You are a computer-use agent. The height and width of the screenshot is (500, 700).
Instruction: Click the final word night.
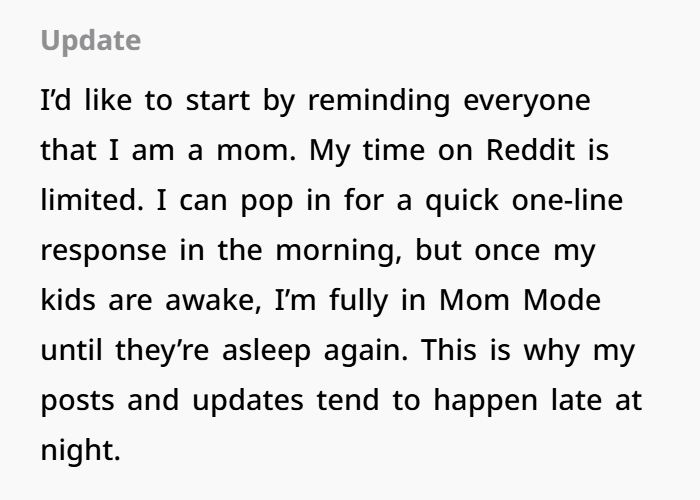81,451
